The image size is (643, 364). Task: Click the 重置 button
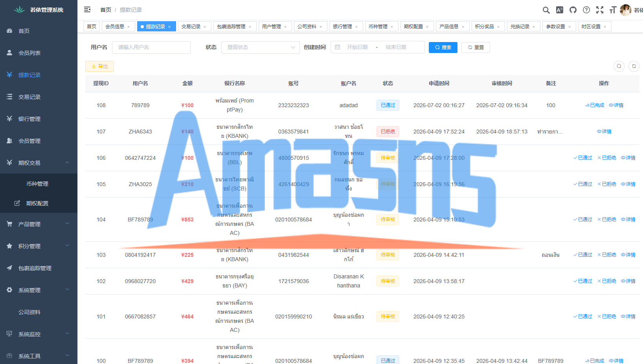[476, 48]
